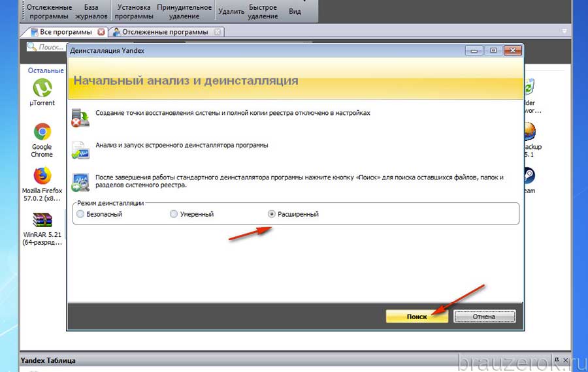Image resolution: width=588 pixels, height=372 pixels.
Task: Maximize the 'Деинсталляция Yandex' dialog
Action: [493, 50]
